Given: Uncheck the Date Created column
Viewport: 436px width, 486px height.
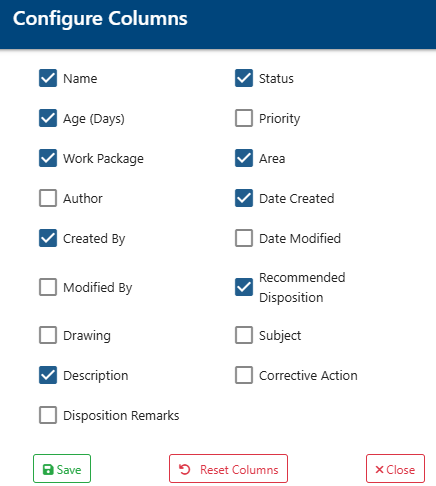Looking at the screenshot, I should coord(244,198).
